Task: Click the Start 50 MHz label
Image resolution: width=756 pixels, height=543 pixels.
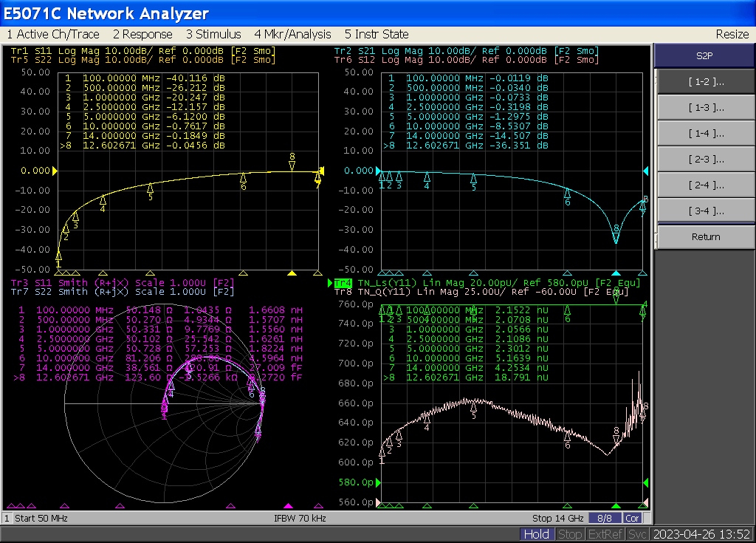Action: [41, 519]
